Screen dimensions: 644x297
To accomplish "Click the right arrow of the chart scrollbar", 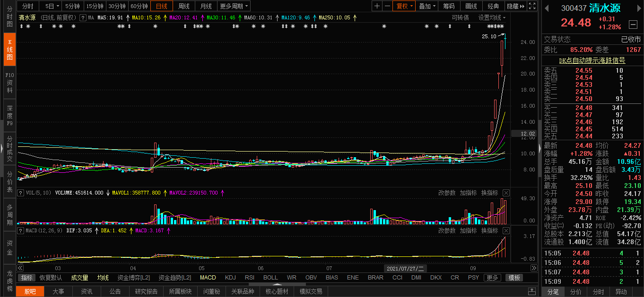I will [x=533, y=268].
